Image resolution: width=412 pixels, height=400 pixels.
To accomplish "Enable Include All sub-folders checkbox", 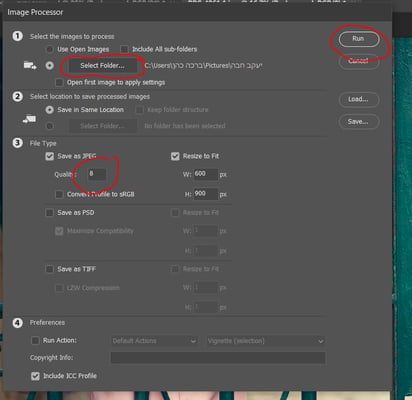I will [124, 49].
